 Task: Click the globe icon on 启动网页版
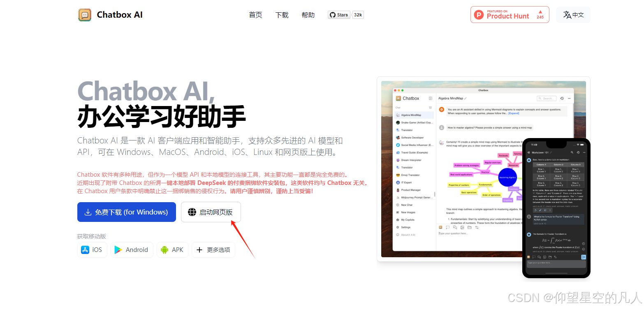[192, 212]
